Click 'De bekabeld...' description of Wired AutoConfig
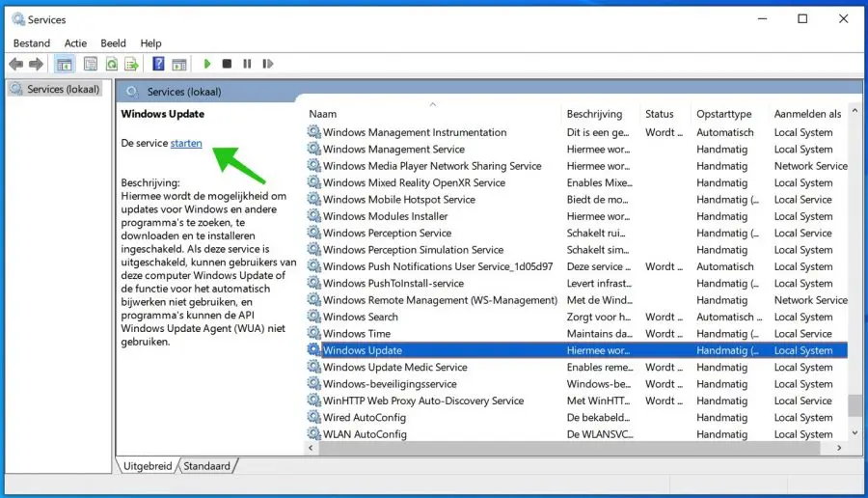868x498 pixels. [x=598, y=417]
